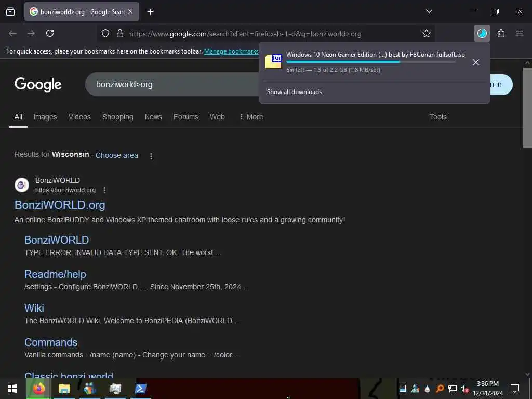
Task: Click the Firefox View icon
Action: coord(10,12)
